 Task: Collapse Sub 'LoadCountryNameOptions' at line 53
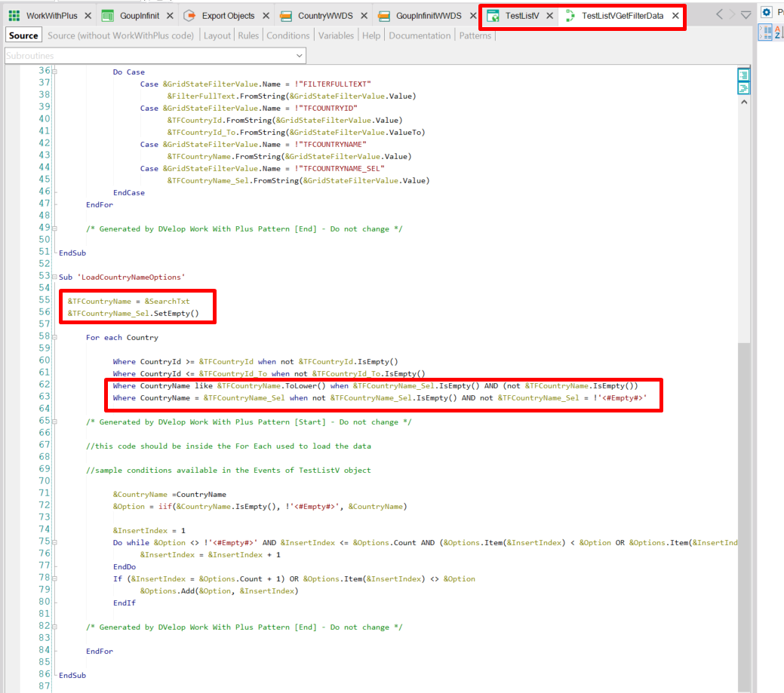(x=54, y=277)
